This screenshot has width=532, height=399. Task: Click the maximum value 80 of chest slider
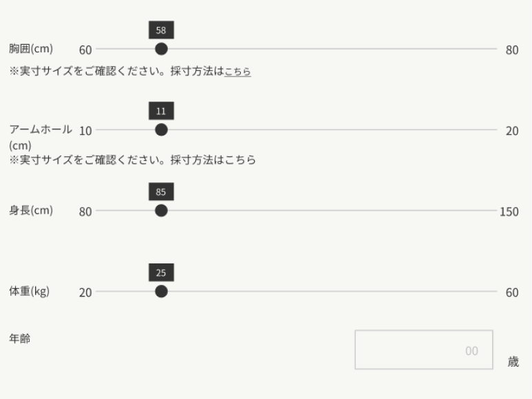(512, 50)
